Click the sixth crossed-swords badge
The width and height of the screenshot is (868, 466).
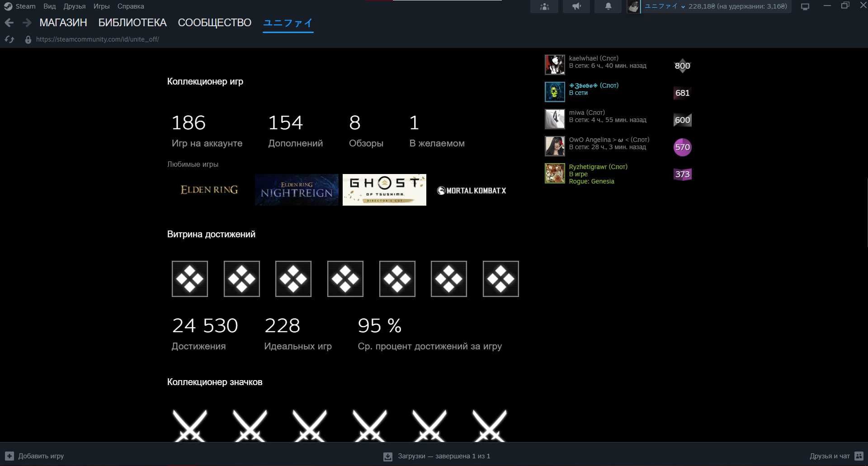[490, 426]
